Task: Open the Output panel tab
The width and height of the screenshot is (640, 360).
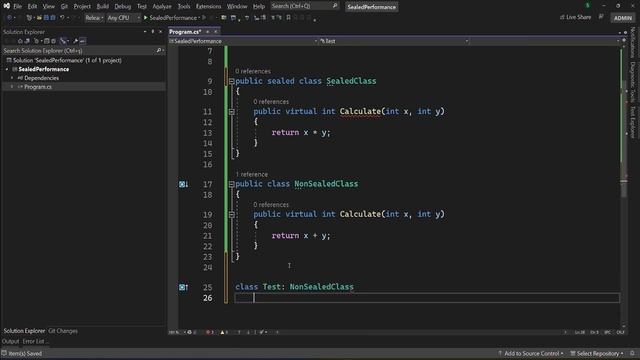Action: point(11,341)
